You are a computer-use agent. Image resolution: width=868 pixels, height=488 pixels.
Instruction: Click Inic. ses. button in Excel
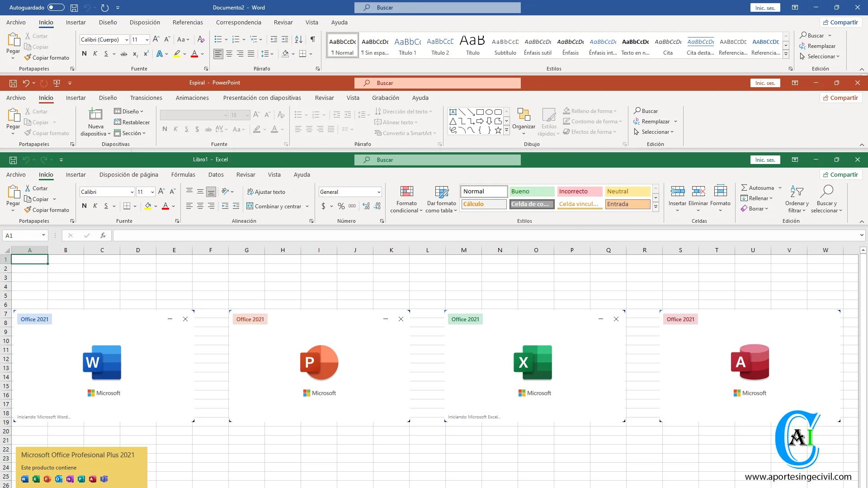pos(765,160)
